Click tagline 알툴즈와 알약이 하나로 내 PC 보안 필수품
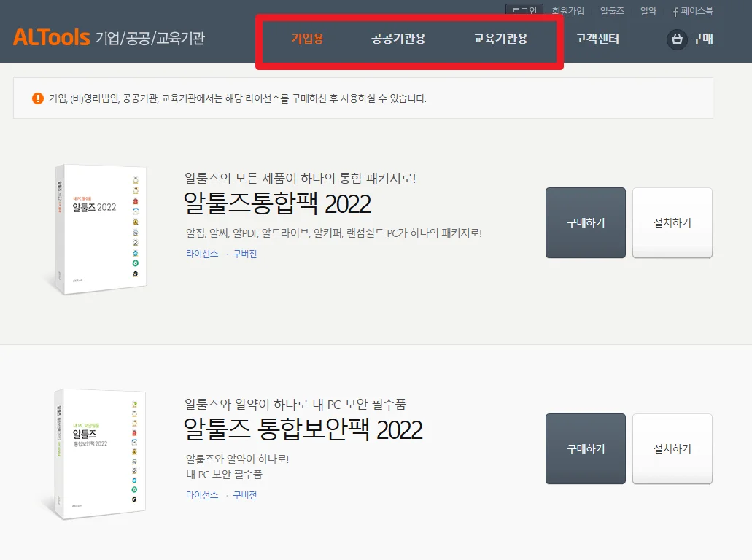Screen dimensions: 752x560 [295, 404]
